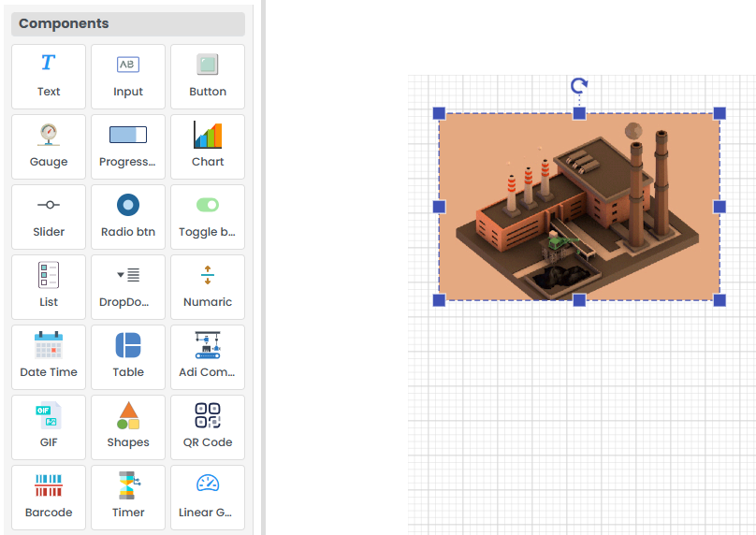Viewport: 756px width, 535px height.
Task: Click the rotate handle above the image
Action: [579, 86]
